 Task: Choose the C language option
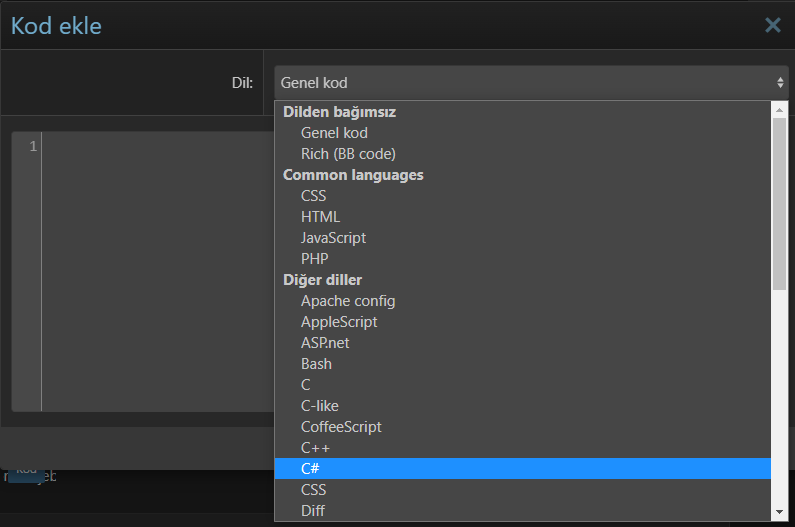306,385
